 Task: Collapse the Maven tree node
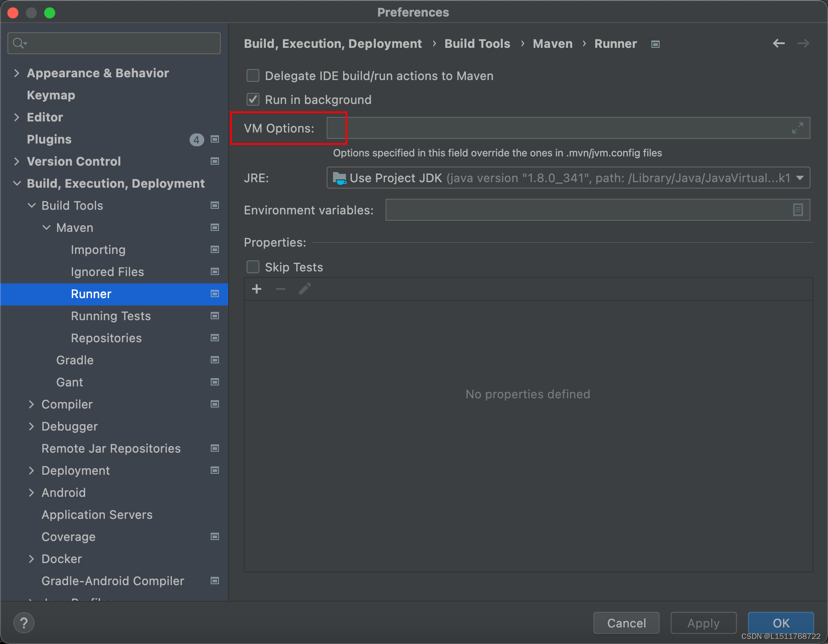(46, 227)
